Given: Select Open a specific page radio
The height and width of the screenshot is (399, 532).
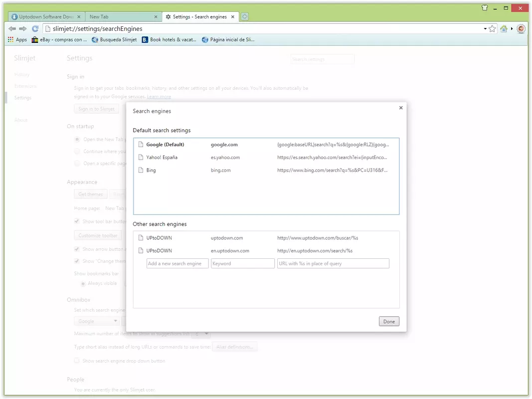Looking at the screenshot, I should [x=77, y=164].
